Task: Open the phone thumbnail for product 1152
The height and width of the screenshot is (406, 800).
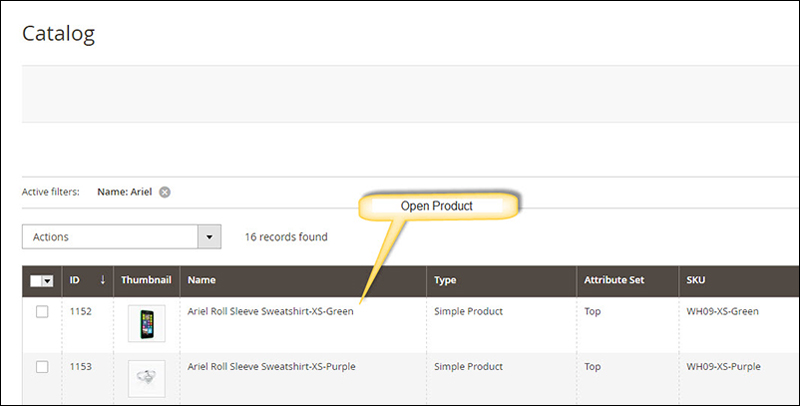Action: click(146, 323)
